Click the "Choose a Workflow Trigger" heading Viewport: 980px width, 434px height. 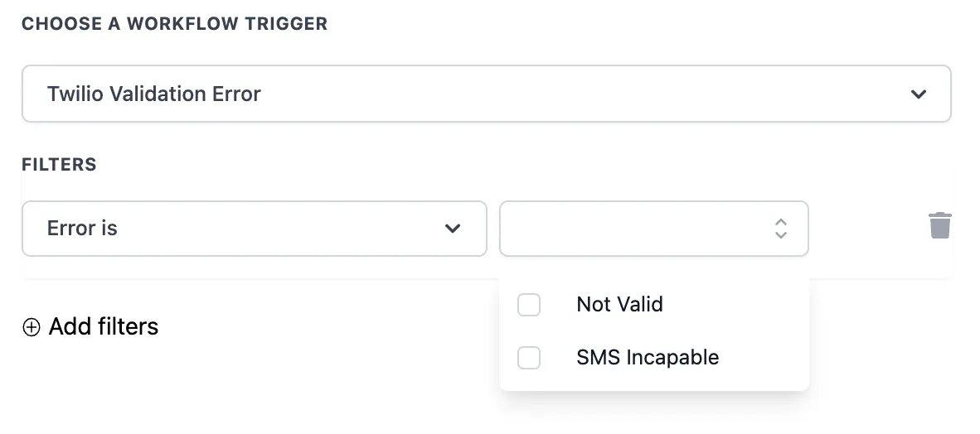point(174,24)
